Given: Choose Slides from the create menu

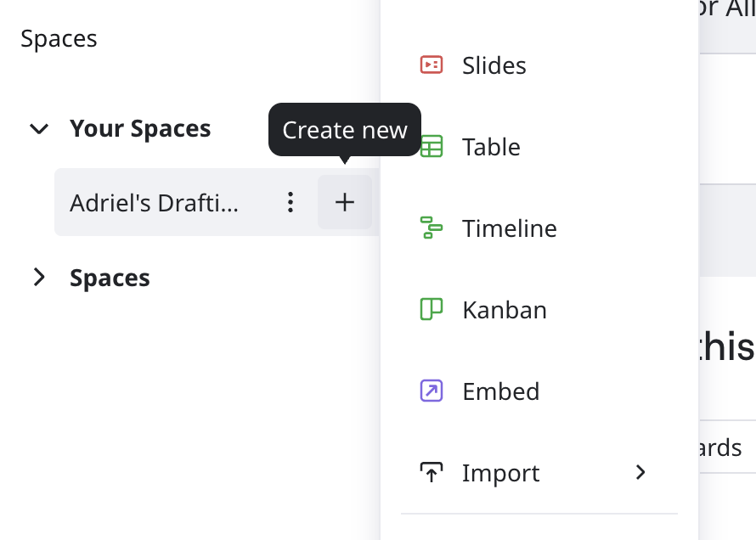Looking at the screenshot, I should [x=494, y=65].
